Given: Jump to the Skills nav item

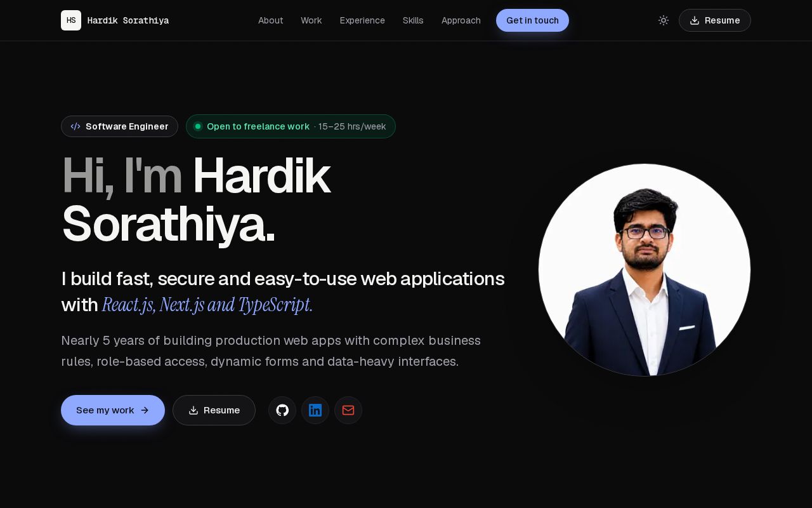Looking at the screenshot, I should click(413, 20).
